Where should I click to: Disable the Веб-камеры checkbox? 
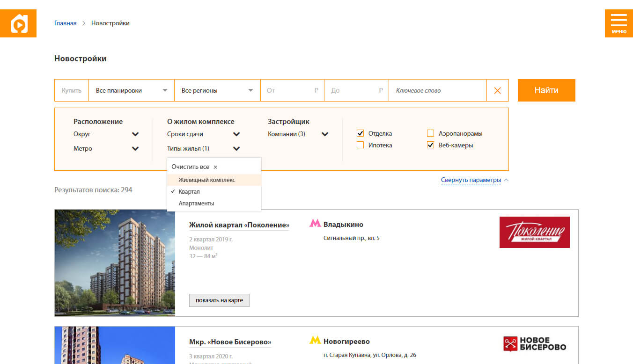430,145
